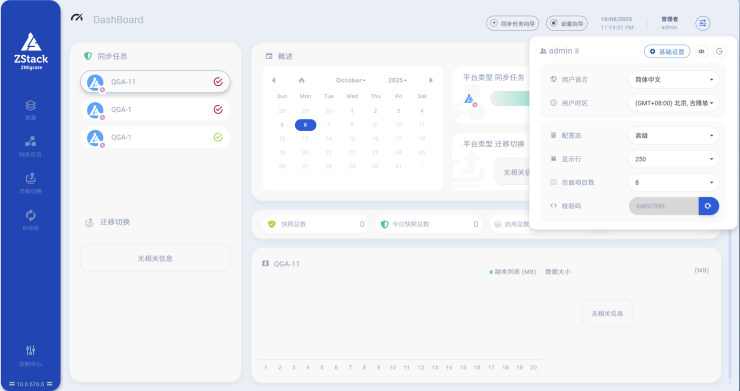Open the 配置态 dropdown
Screen dimensions: 740x391
coord(673,136)
